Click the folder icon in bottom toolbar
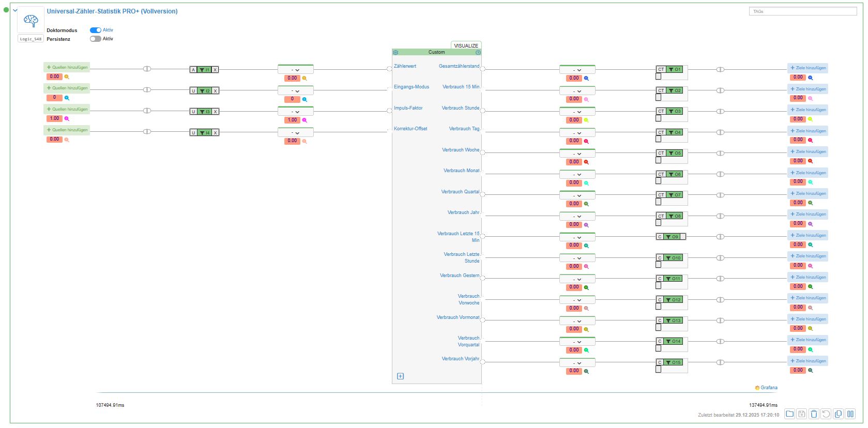 [789, 414]
